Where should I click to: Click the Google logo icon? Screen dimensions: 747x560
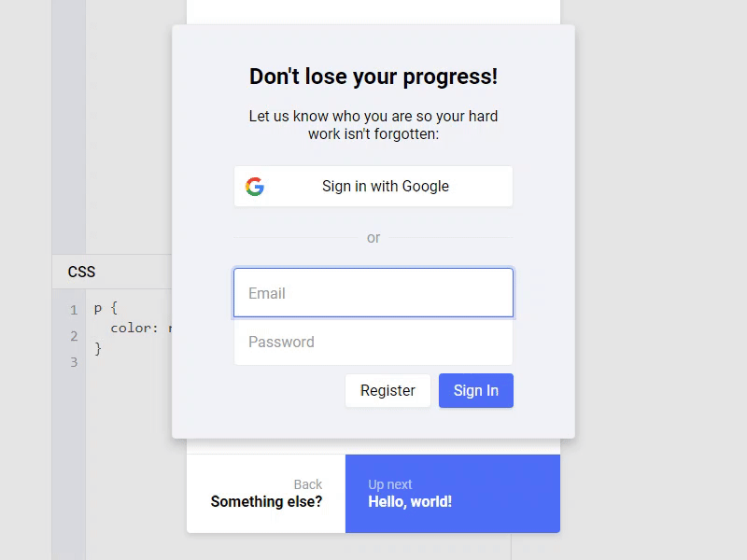coord(255,187)
